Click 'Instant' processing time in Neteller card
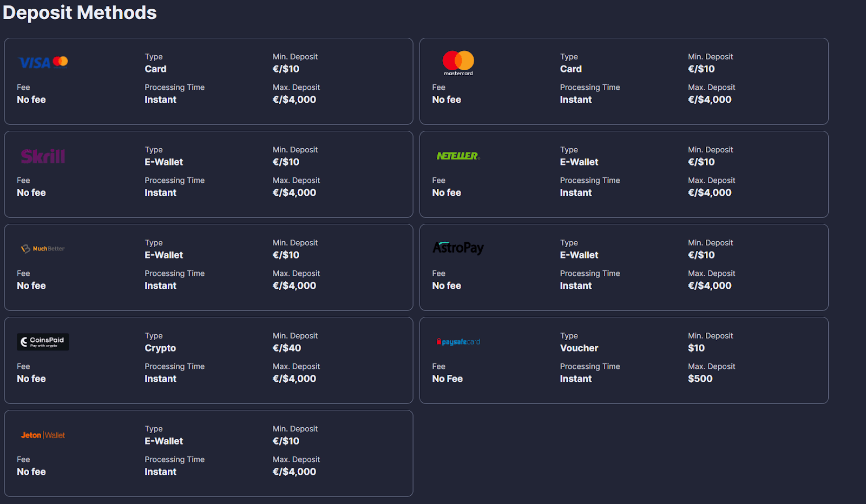Image resolution: width=866 pixels, height=504 pixels. click(x=576, y=193)
